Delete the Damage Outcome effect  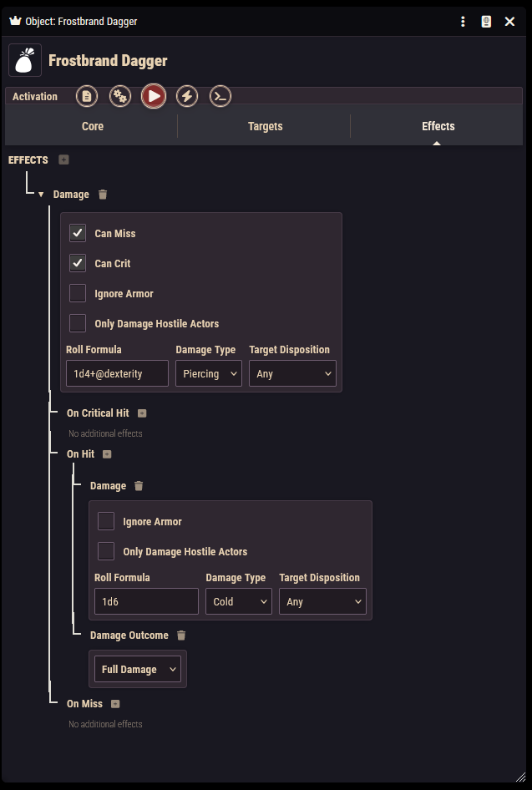pos(181,636)
